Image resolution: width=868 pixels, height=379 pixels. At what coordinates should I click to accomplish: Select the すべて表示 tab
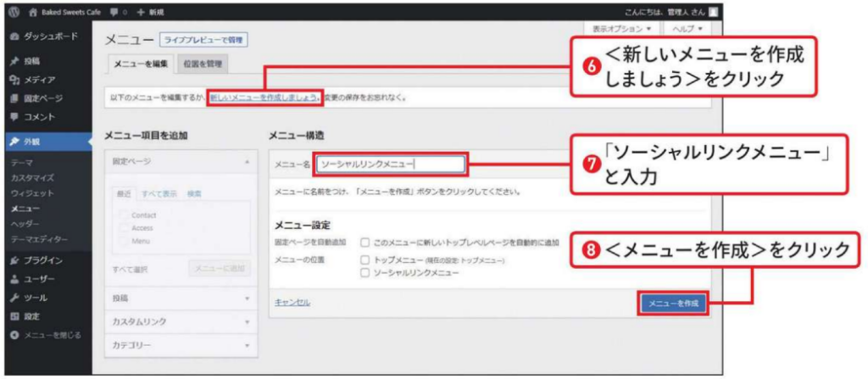point(159,194)
